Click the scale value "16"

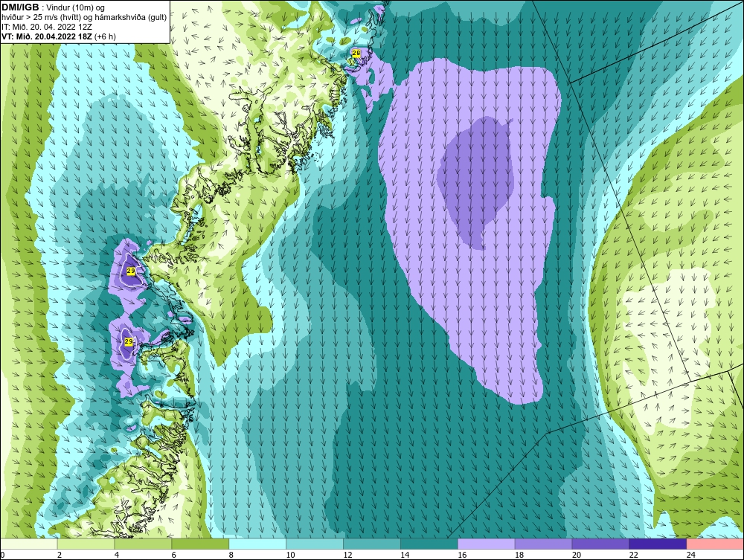click(x=462, y=555)
